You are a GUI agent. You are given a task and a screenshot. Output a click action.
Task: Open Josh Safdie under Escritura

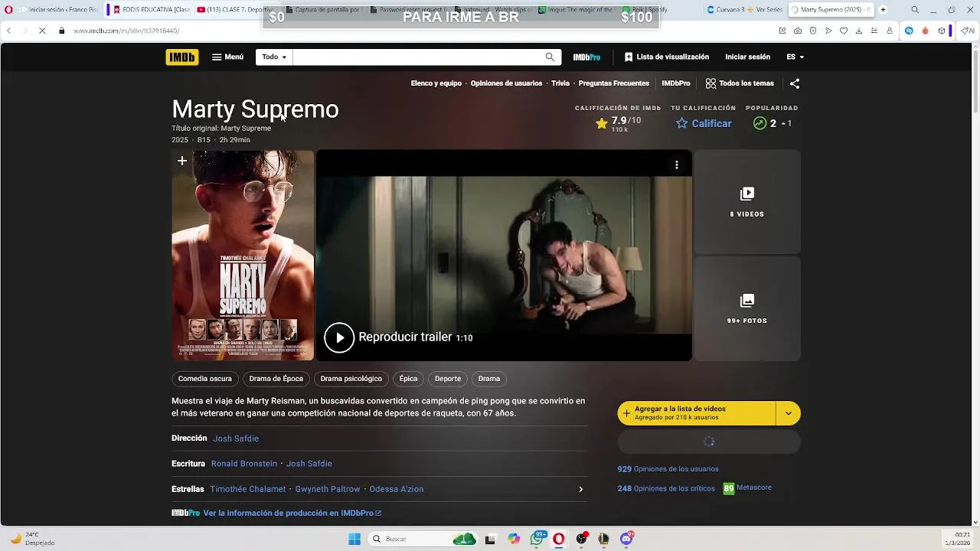tap(309, 464)
